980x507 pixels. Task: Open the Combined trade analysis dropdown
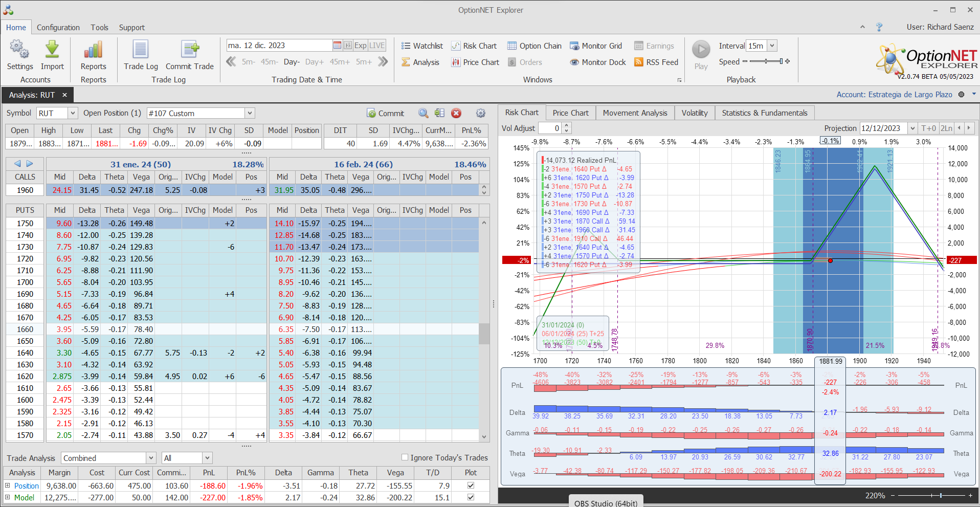coord(151,458)
